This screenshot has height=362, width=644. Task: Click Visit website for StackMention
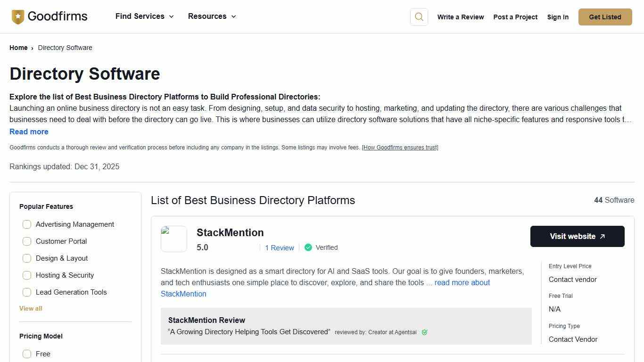pos(577,236)
